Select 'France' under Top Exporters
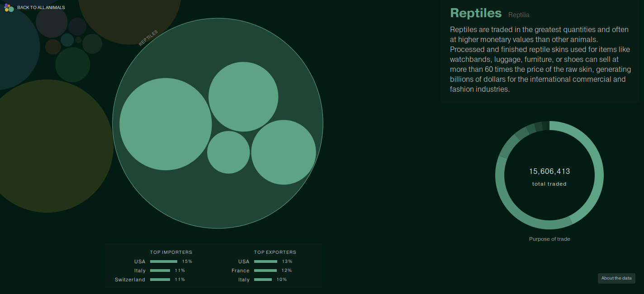This screenshot has width=644, height=294. [x=241, y=271]
